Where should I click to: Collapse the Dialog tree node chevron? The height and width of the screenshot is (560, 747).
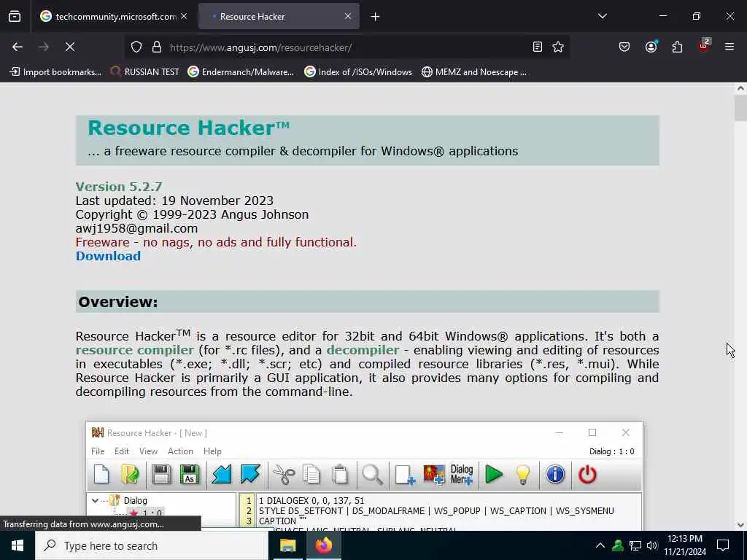[96, 500]
